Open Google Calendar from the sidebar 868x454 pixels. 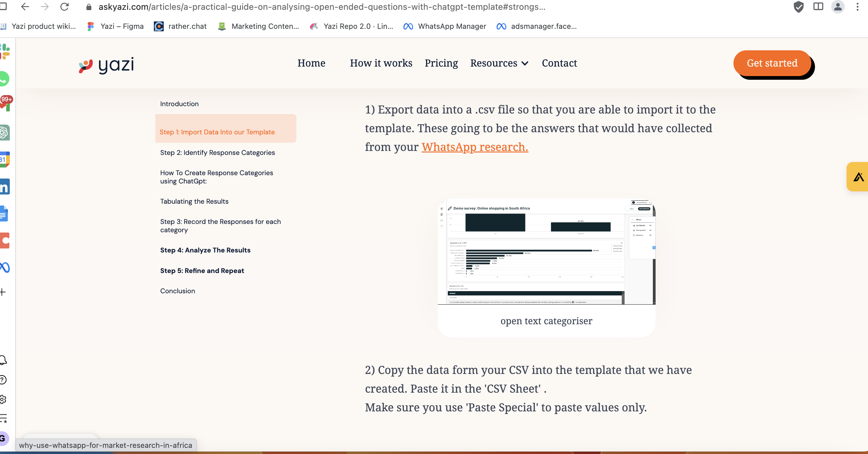[4, 160]
